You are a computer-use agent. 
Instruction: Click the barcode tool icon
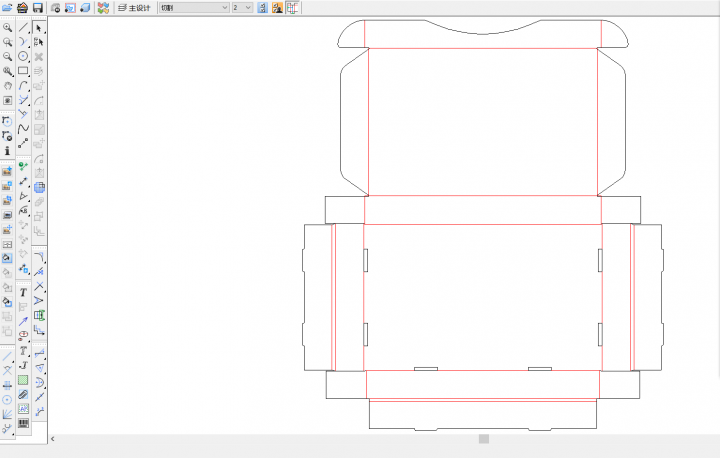coord(23,423)
